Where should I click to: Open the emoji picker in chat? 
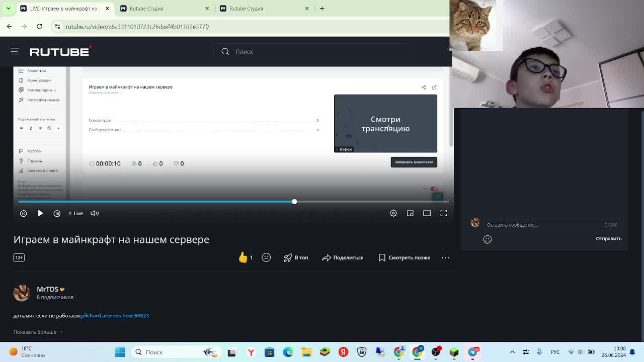click(488, 239)
